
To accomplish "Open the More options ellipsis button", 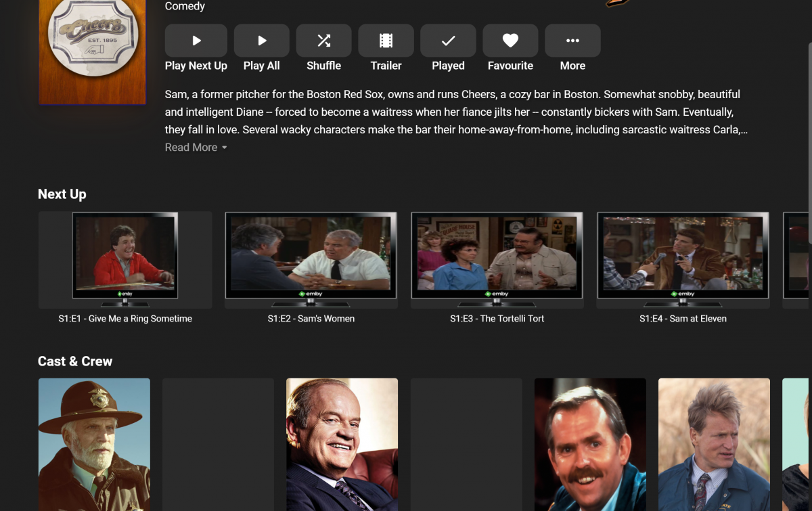I will click(x=572, y=41).
